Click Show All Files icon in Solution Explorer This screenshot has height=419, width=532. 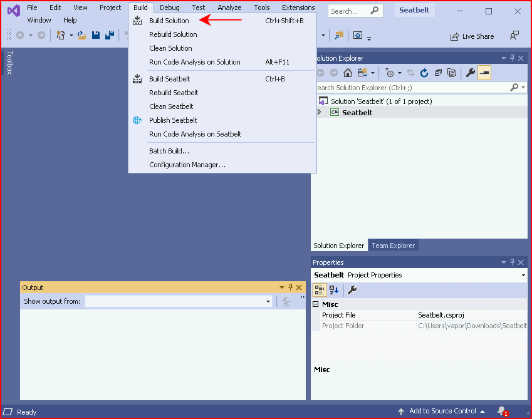[x=452, y=73]
